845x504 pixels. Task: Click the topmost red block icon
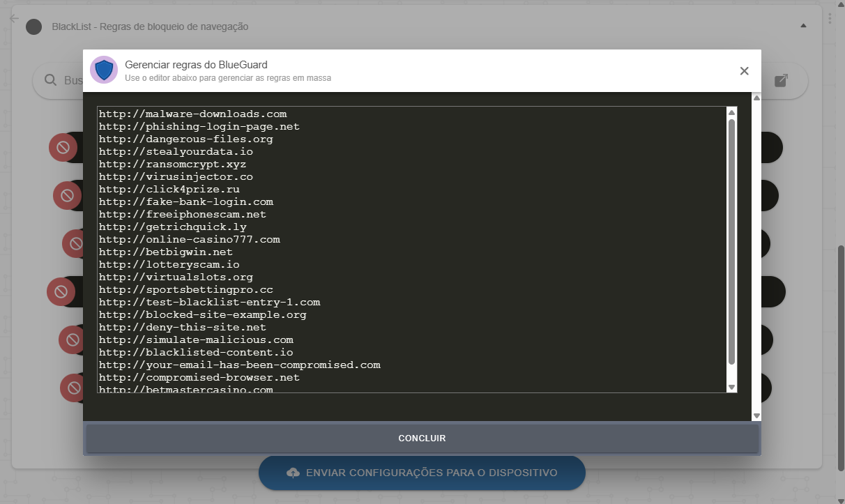pyautogui.click(x=63, y=147)
